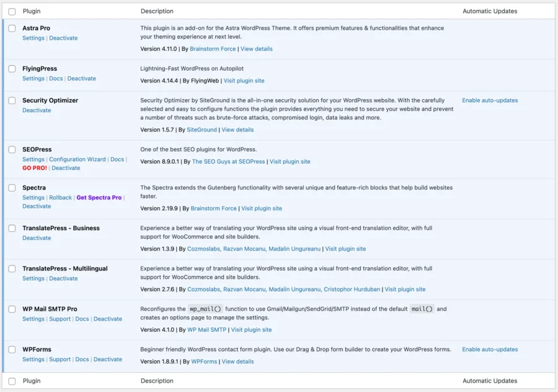Open FlyingPress Settings
The width and height of the screenshot is (558, 392).
(33, 78)
